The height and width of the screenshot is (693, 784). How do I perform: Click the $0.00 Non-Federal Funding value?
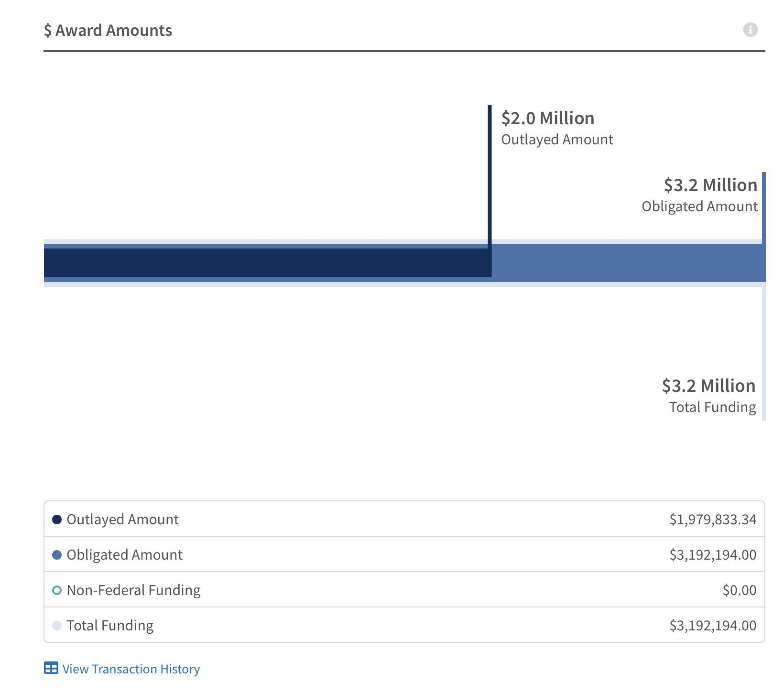(x=740, y=590)
